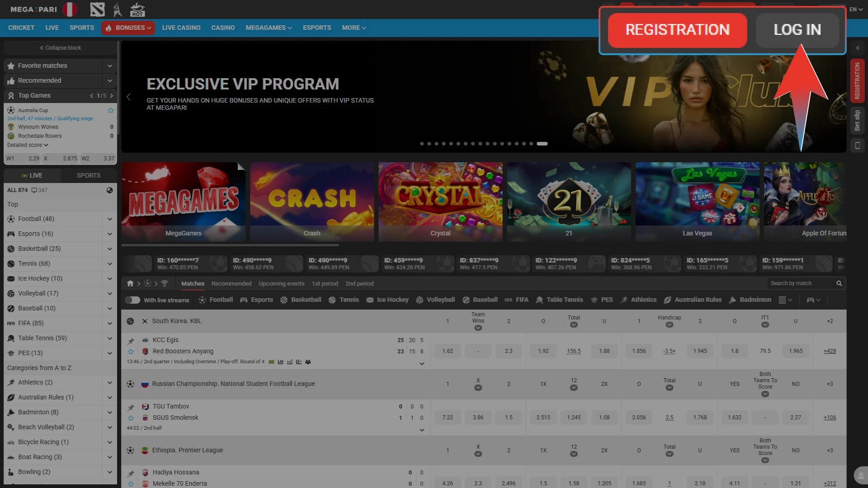
Task: Filter by Australian Rules in sports filter bar
Action: [693, 300]
